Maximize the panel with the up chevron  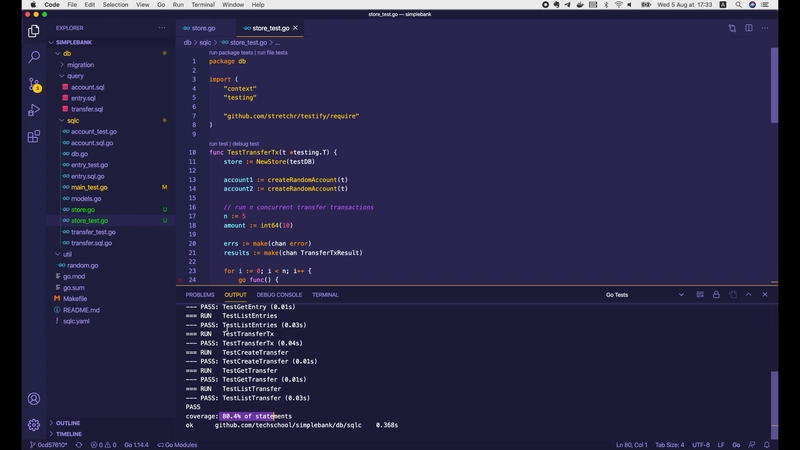[750, 295]
